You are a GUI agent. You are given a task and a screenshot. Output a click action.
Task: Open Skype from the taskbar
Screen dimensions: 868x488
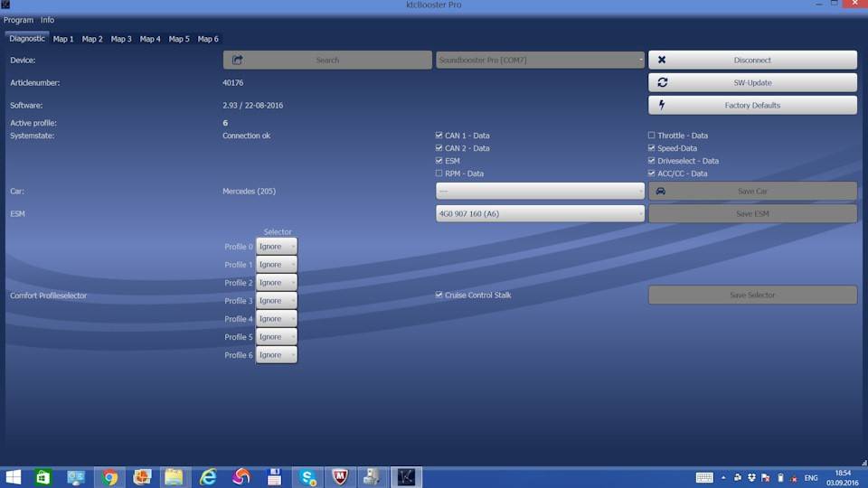click(307, 477)
